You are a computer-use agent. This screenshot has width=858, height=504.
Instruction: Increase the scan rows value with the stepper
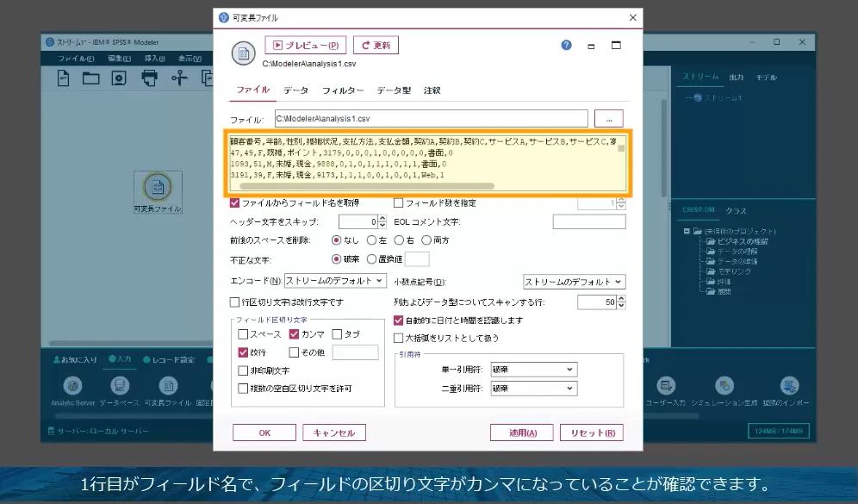(619, 297)
